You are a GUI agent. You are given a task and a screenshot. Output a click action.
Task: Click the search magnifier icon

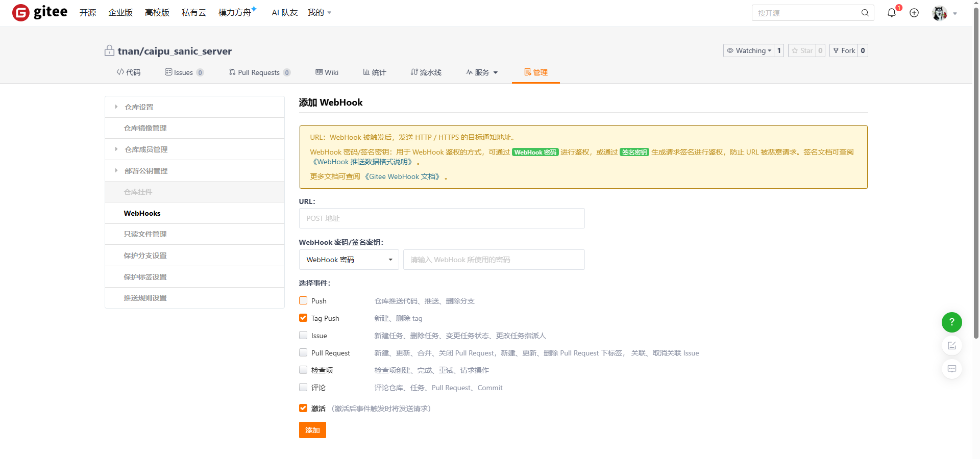(865, 13)
